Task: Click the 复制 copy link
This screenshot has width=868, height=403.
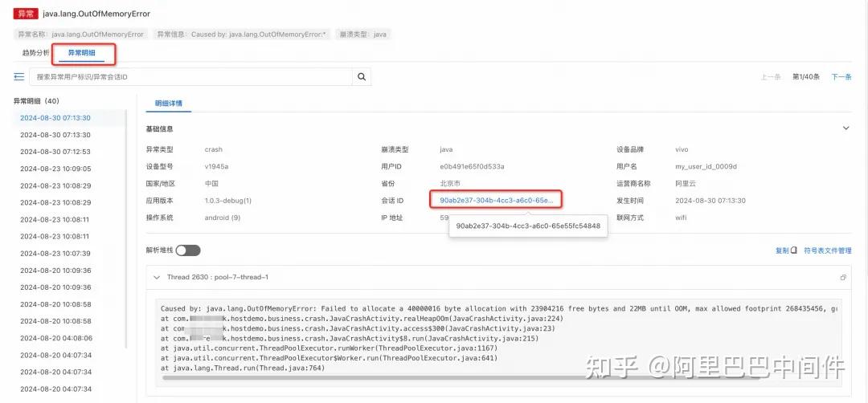Action: click(782, 250)
